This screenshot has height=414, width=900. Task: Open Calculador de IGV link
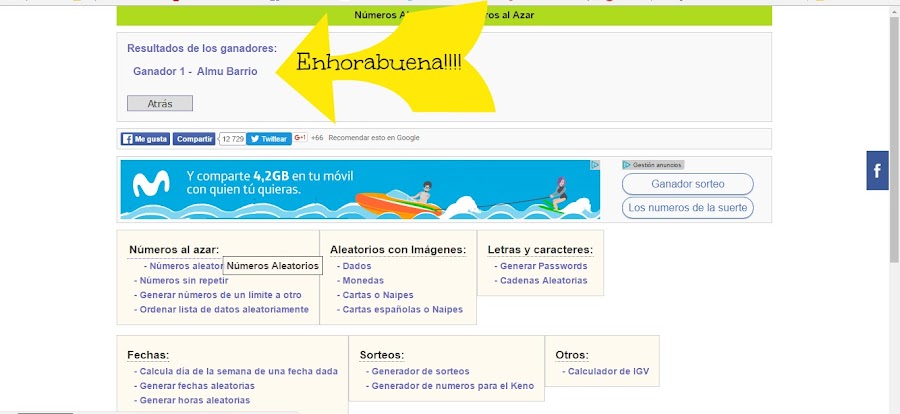606,372
